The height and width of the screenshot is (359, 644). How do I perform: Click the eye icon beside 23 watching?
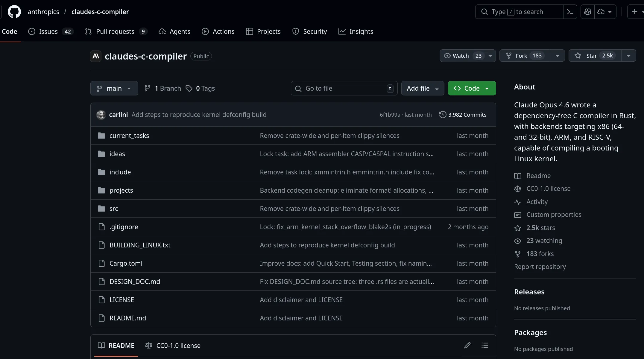(x=518, y=241)
